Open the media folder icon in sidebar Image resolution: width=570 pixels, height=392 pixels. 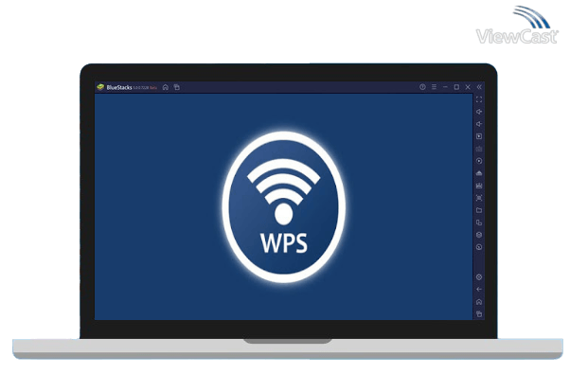[479, 210]
